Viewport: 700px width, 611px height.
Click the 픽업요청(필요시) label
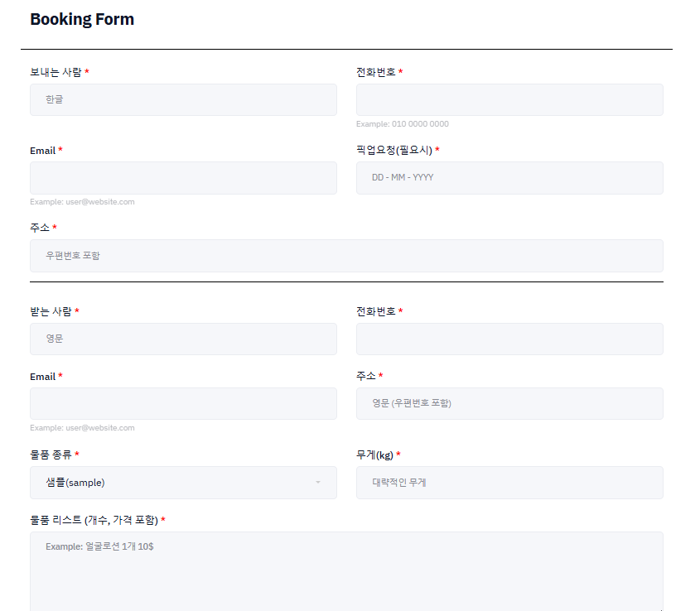coord(394,151)
